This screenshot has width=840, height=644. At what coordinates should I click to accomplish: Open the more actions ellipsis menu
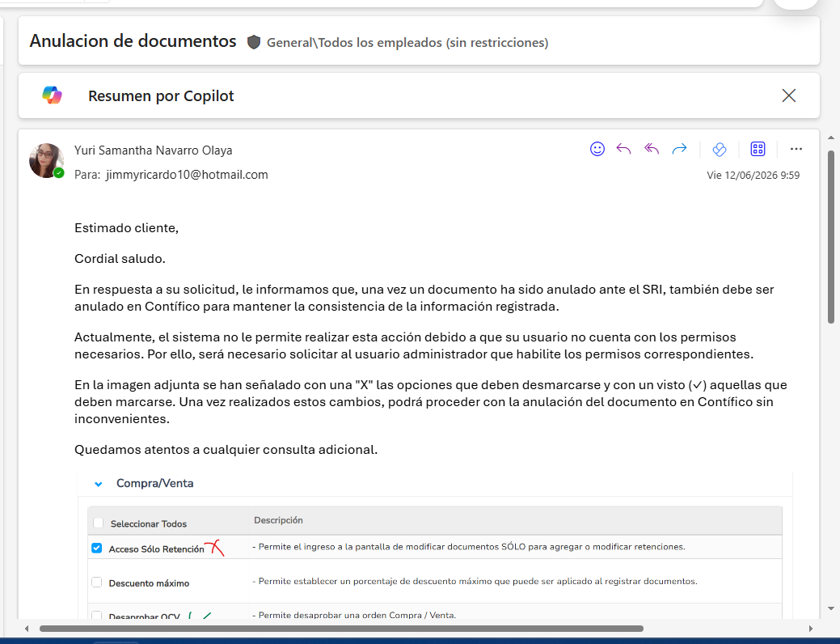click(x=796, y=149)
